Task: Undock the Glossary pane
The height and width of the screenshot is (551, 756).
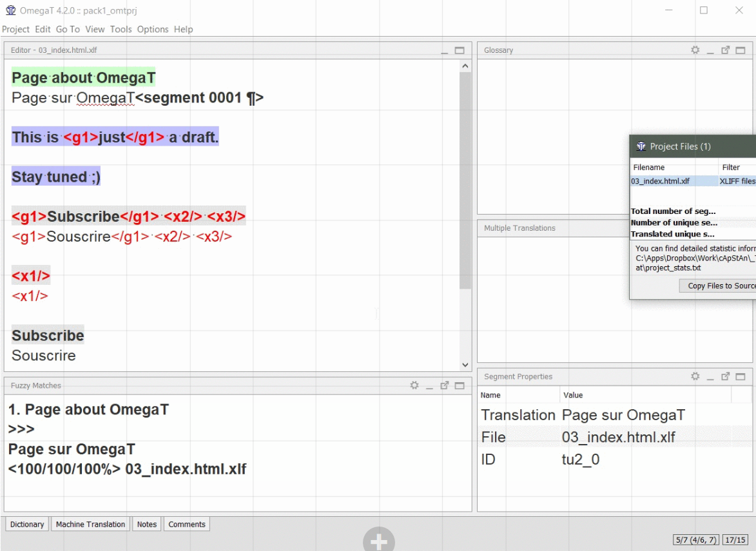Action: pos(725,50)
